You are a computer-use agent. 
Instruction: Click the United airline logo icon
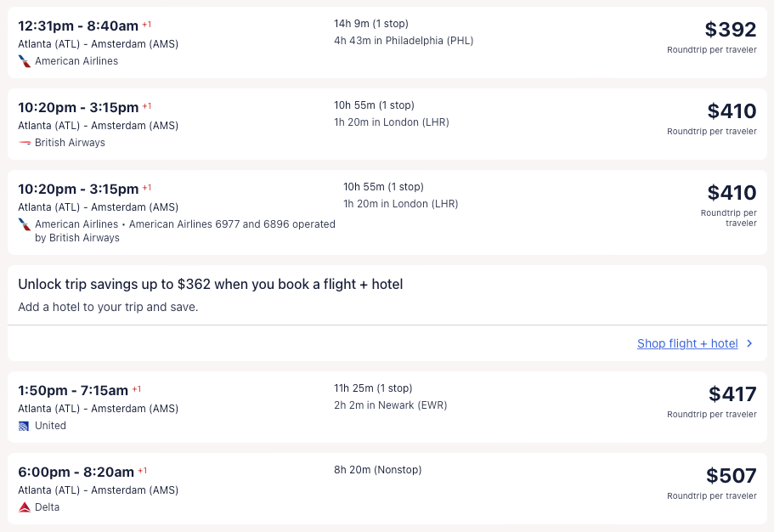tap(24, 426)
